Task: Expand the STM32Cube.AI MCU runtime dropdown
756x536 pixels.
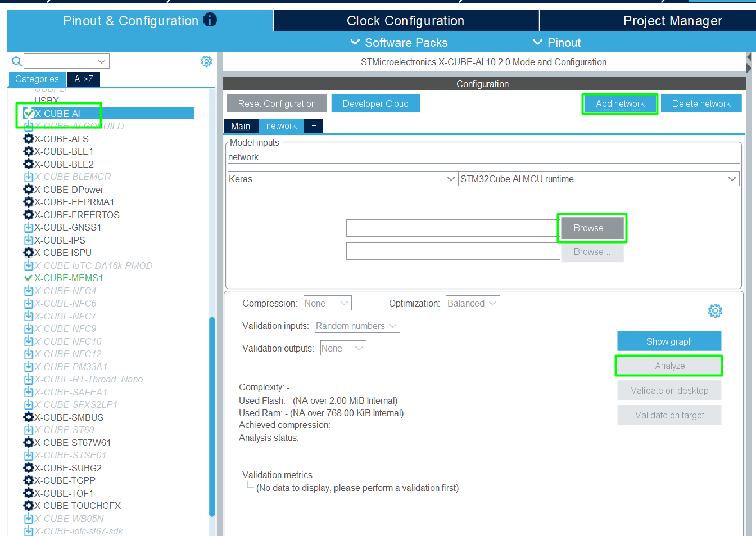Action: point(598,179)
